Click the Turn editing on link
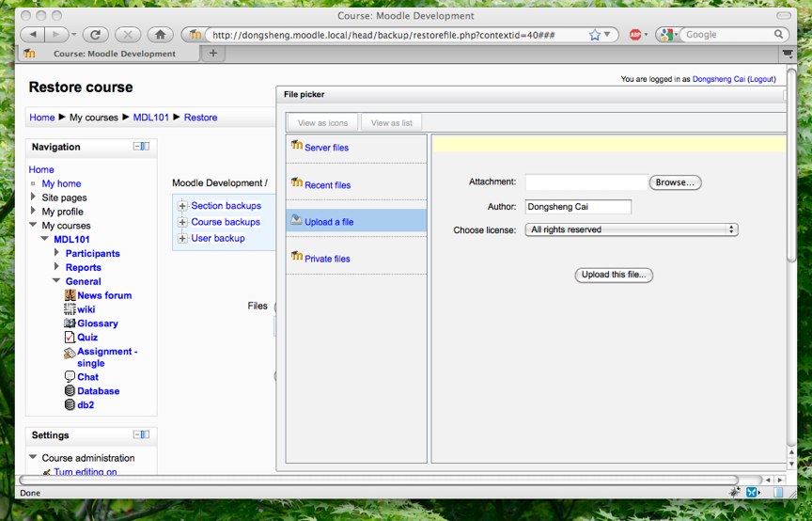The image size is (812, 521). 86,471
